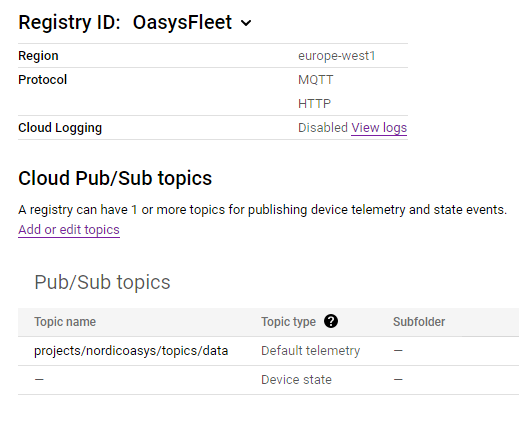Click the Pub/Sub topics table title
519x421 pixels.
point(102,282)
